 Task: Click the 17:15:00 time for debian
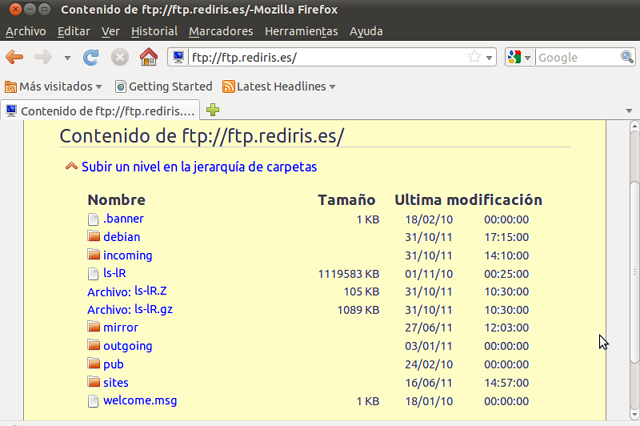click(x=506, y=237)
